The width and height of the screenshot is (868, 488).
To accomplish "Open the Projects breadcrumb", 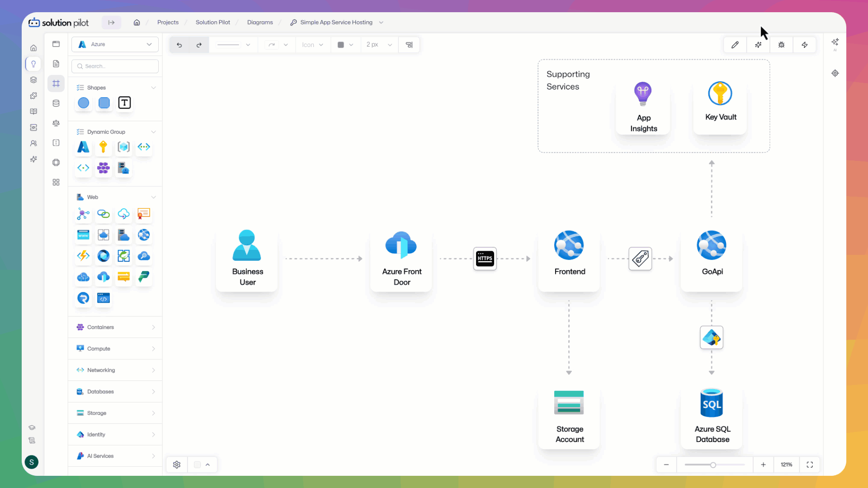I will (x=168, y=22).
